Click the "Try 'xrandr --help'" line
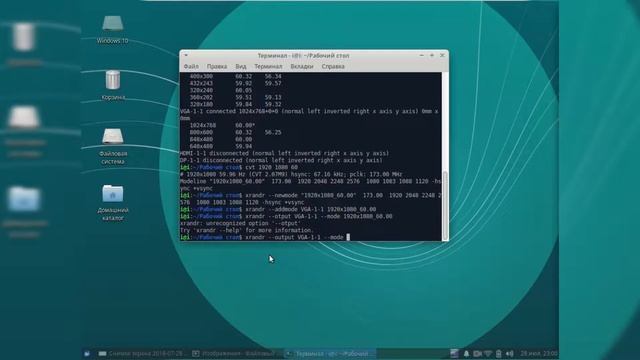Image resolution: width=640 pixels, height=360 pixels. (247, 230)
